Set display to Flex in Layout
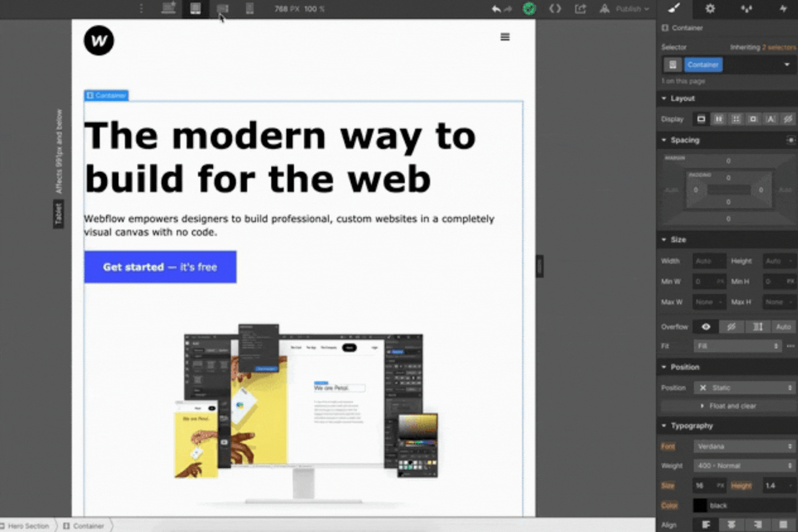Screen dimensions: 798x532 click(x=718, y=119)
